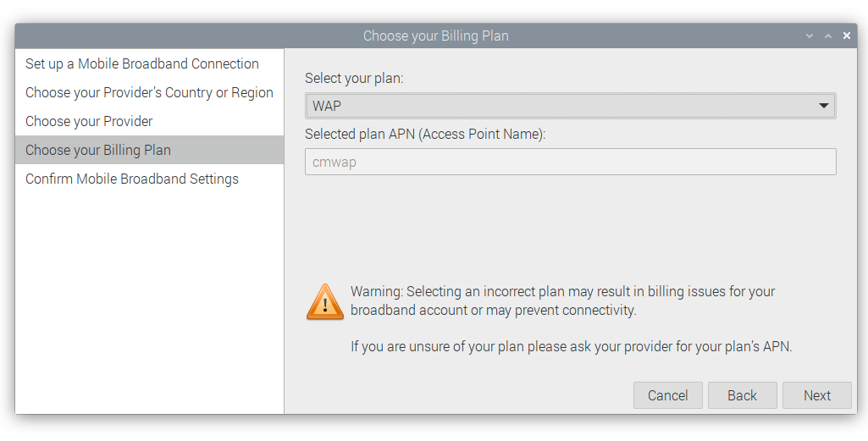This screenshot has width=868, height=441.
Task: Click the window title bar text
Action: tap(435, 36)
